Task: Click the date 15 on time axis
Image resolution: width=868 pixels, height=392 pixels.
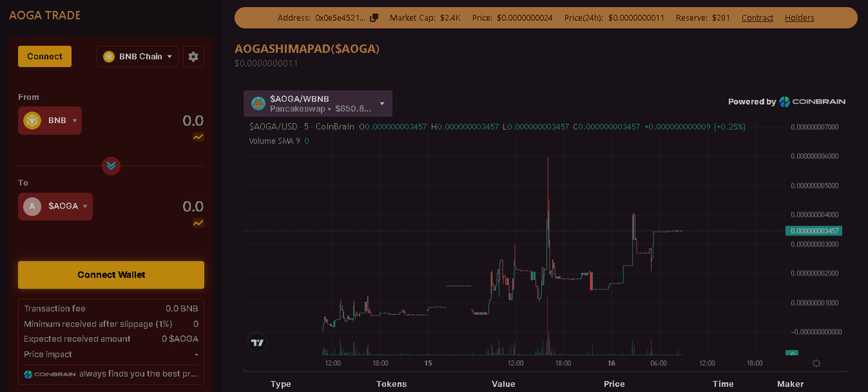Action: click(428, 363)
